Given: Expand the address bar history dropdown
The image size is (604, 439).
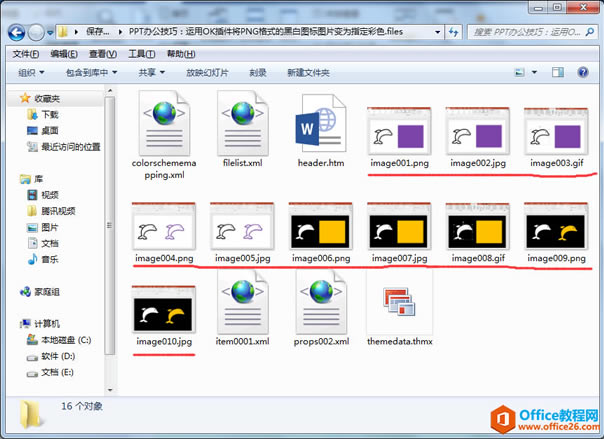Looking at the screenshot, I should coord(438,32).
